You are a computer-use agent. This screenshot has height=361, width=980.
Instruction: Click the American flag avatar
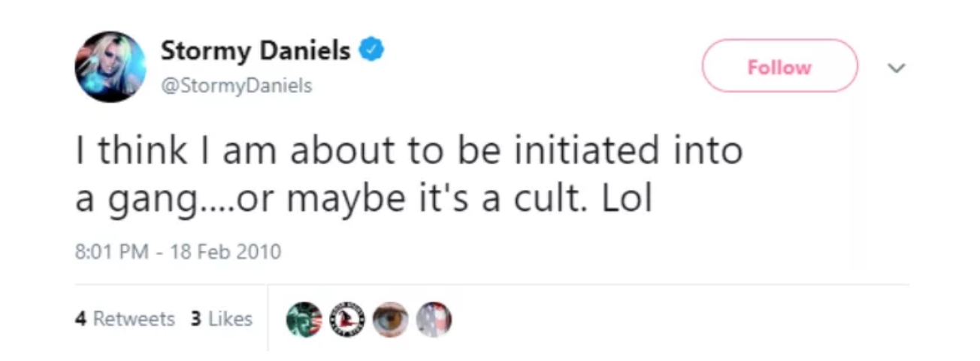click(434, 319)
